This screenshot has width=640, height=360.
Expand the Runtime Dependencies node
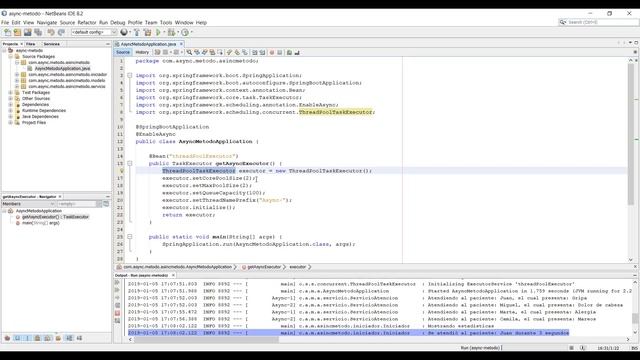11,110
